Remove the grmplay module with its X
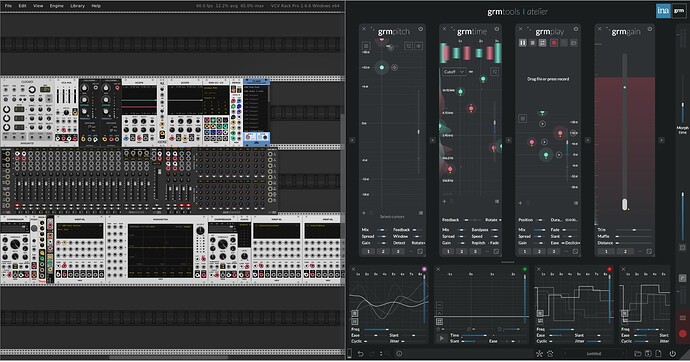The width and height of the screenshot is (690, 362). (520, 29)
